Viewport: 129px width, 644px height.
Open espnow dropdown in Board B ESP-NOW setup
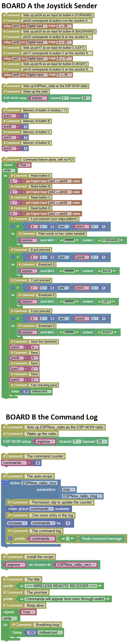[x=46, y=442]
